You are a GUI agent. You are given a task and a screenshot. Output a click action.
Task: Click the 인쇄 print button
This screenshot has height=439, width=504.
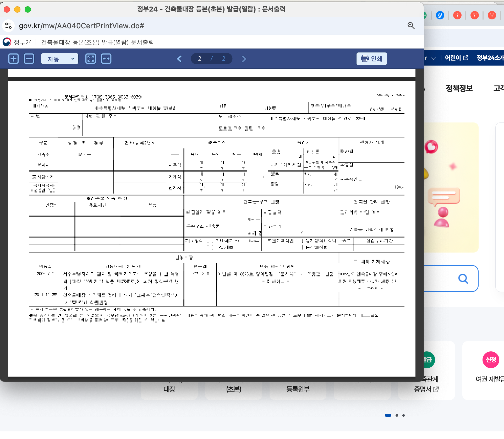point(371,58)
